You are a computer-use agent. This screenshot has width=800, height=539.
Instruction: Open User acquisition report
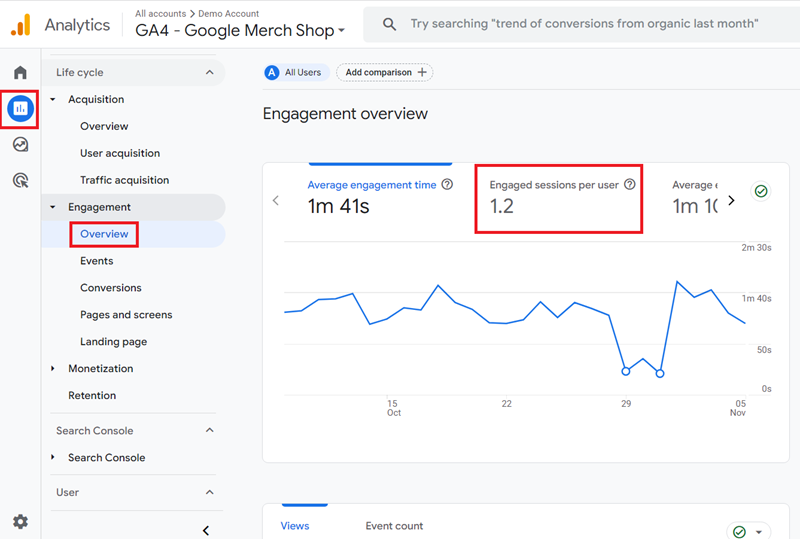tap(120, 153)
